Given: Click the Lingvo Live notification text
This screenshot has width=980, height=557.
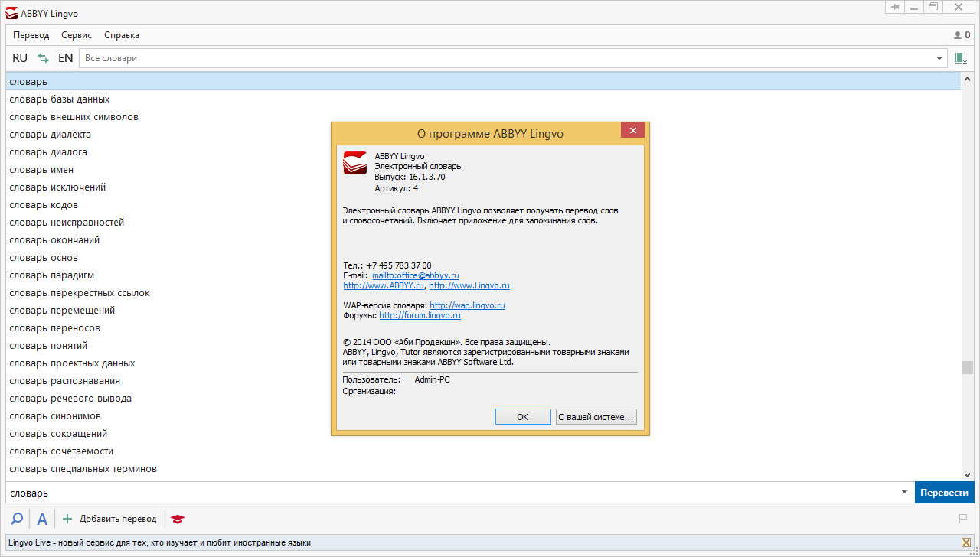Looking at the screenshot, I should point(160,542).
